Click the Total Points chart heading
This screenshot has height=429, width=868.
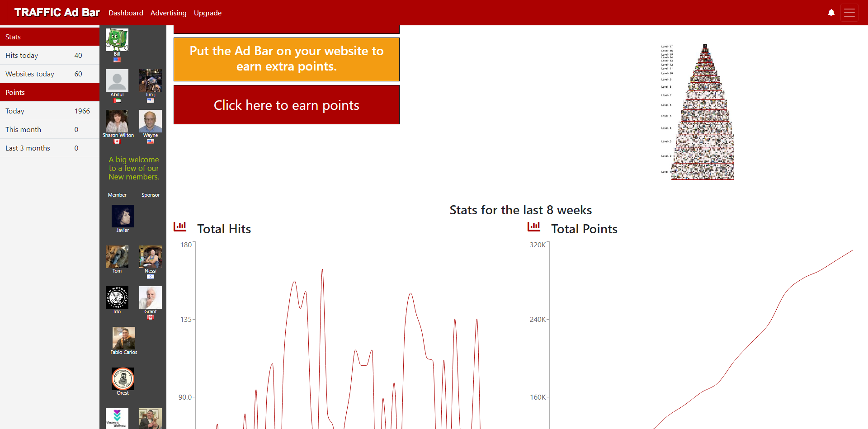pos(584,229)
